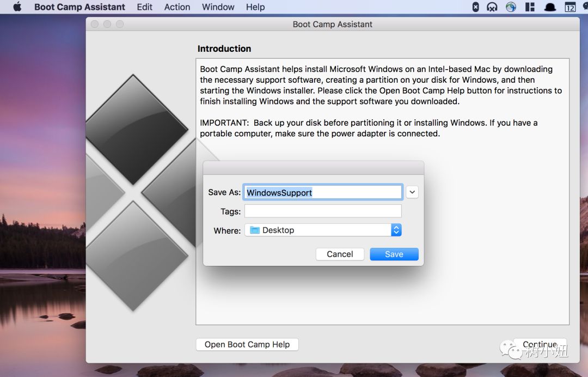Cancel the save dialog
This screenshot has width=588, height=377.
point(340,254)
